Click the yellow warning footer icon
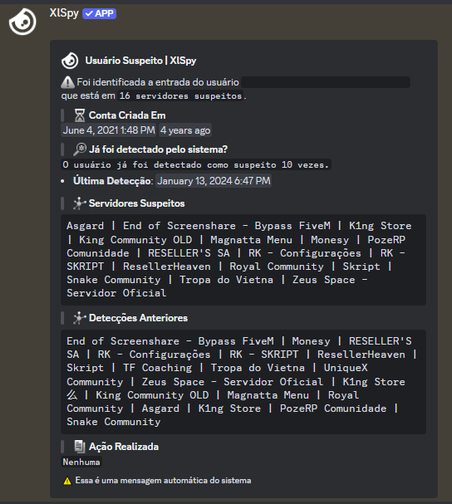 tap(67, 481)
